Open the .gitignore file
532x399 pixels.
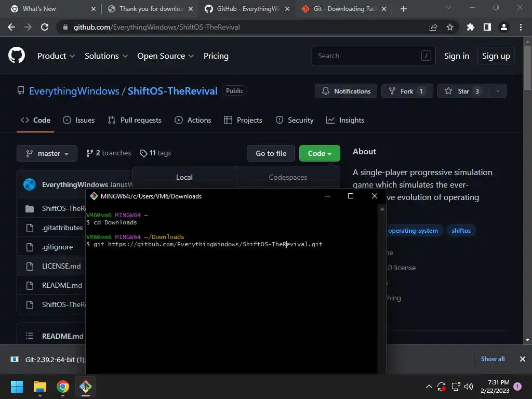tap(57, 247)
